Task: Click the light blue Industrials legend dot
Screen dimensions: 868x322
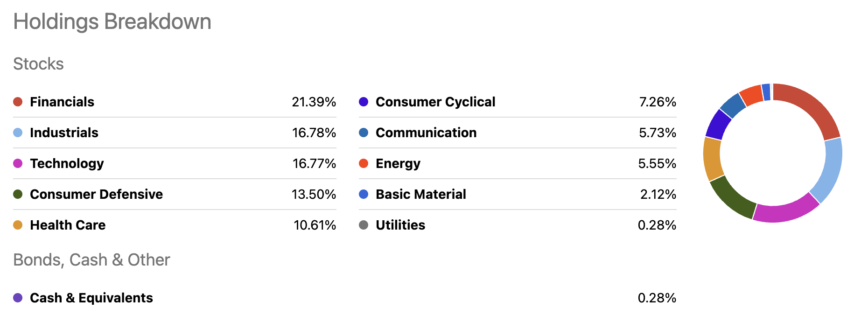Action: click(x=18, y=133)
